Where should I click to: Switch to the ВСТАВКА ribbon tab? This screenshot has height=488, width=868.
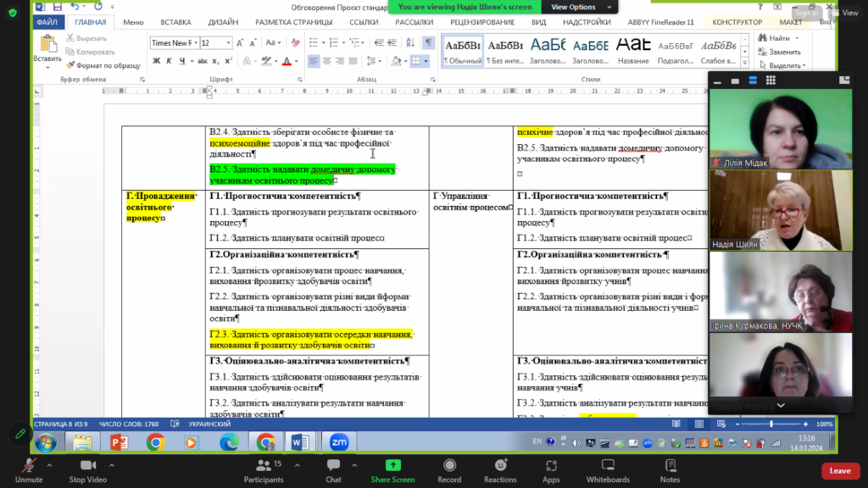pos(175,23)
